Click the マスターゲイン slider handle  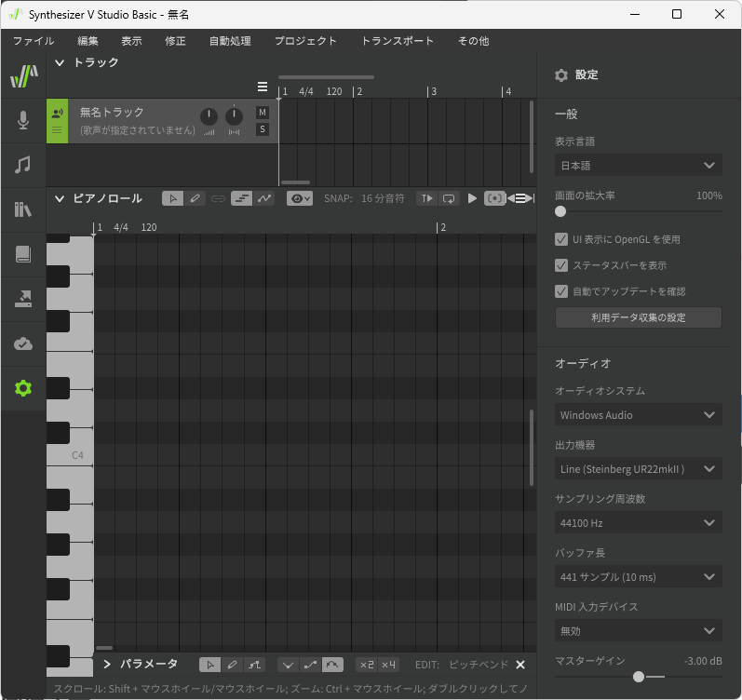(x=638, y=677)
